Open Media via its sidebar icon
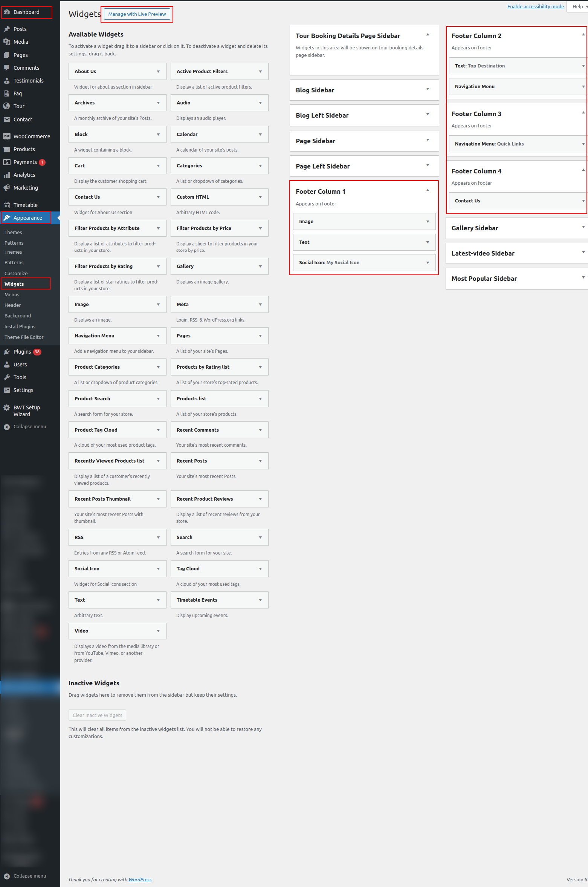 click(x=7, y=42)
